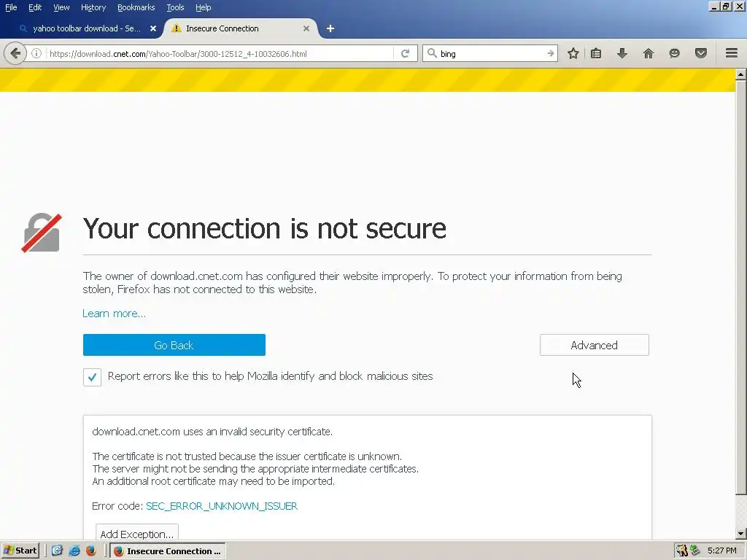Select Insecure Connection taskbar button

click(x=168, y=551)
